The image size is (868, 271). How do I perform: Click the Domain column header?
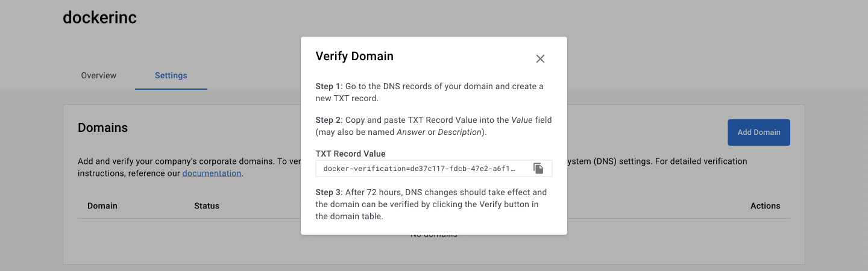point(102,206)
